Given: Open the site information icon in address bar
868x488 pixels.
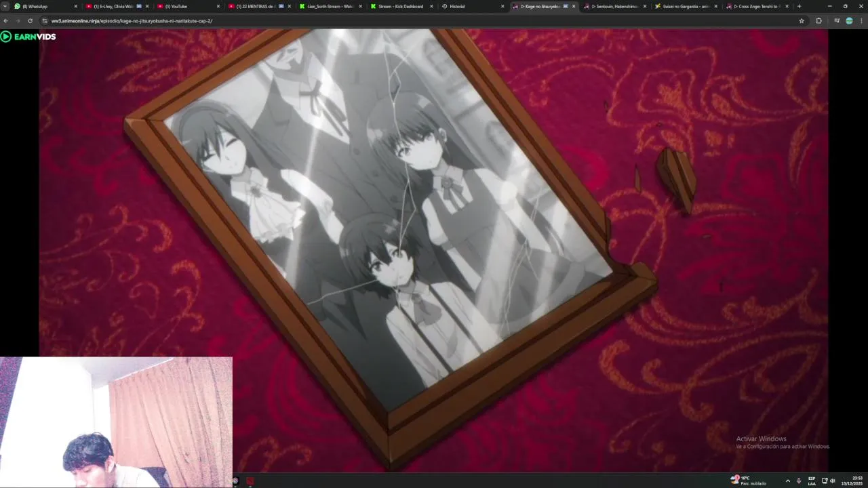Looking at the screenshot, I should pyautogui.click(x=45, y=21).
